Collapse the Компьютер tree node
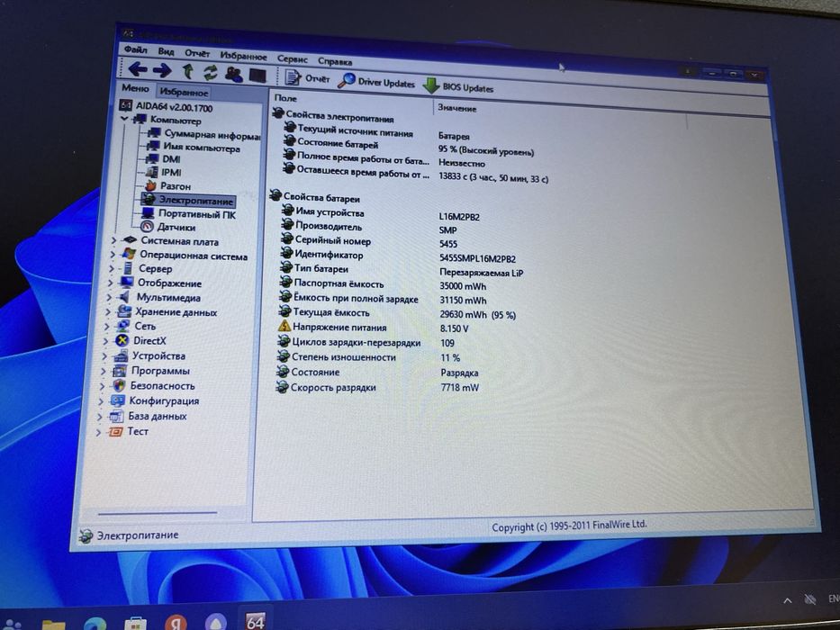 [124, 119]
